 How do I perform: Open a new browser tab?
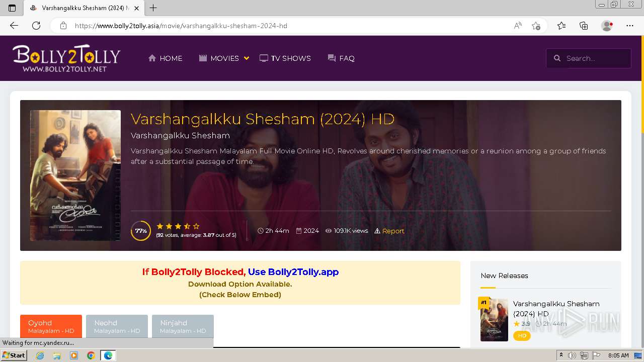[153, 8]
